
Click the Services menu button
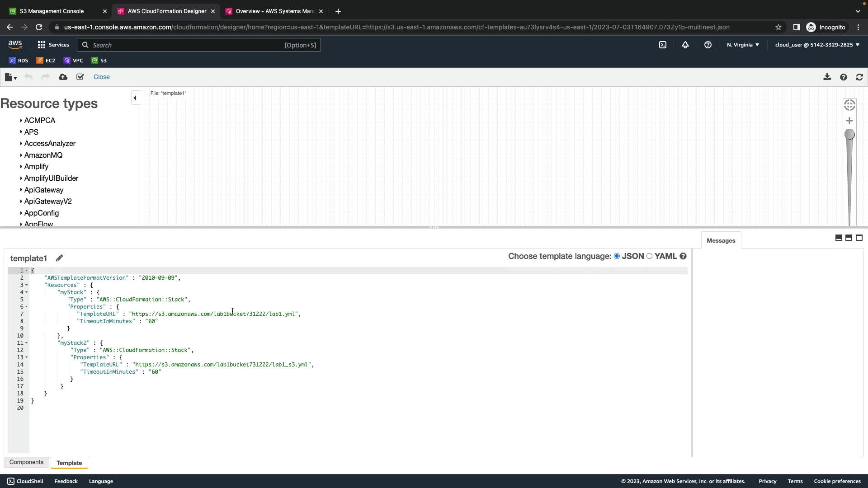[x=53, y=45]
